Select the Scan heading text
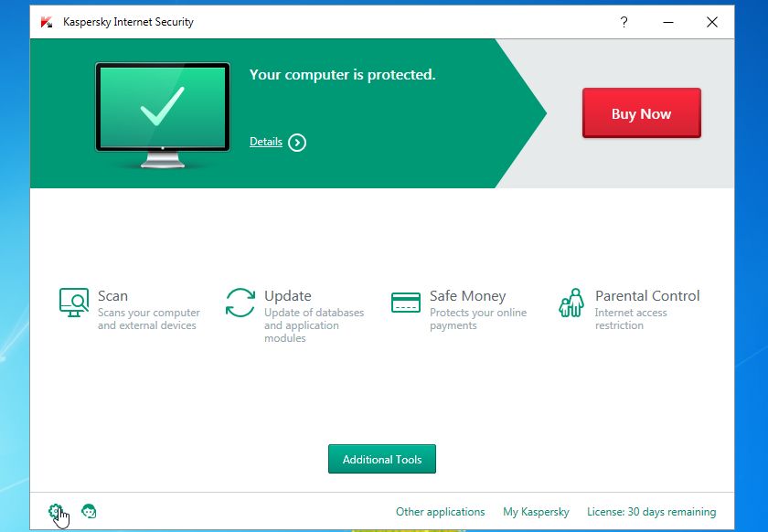Screen dimensions: 768x532 pos(112,296)
